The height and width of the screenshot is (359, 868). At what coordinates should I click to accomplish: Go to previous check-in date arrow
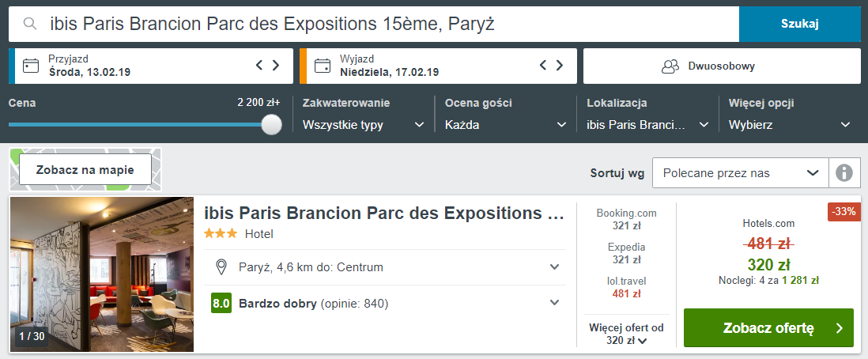coord(259,66)
